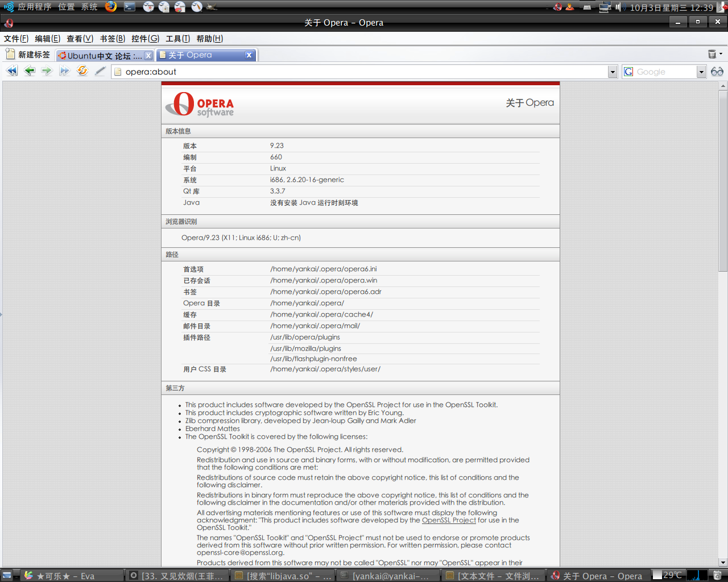The image size is (728, 582).
Task: Switch to 33. 又见炊烟 taskbar window
Action: point(178,576)
